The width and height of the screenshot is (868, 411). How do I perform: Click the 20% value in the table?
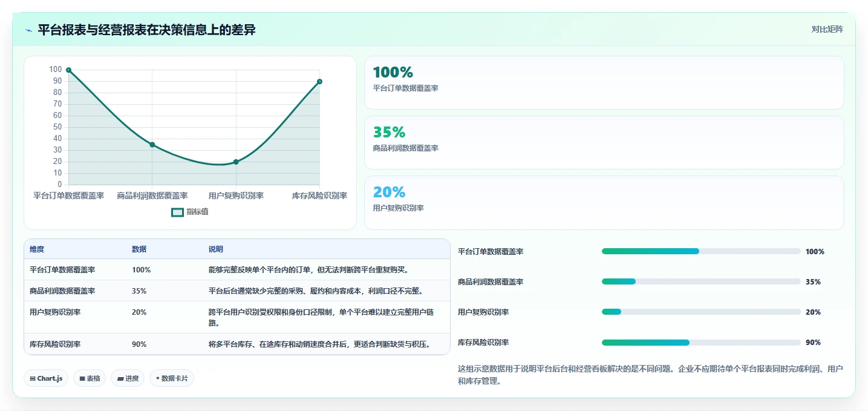pyautogui.click(x=139, y=312)
